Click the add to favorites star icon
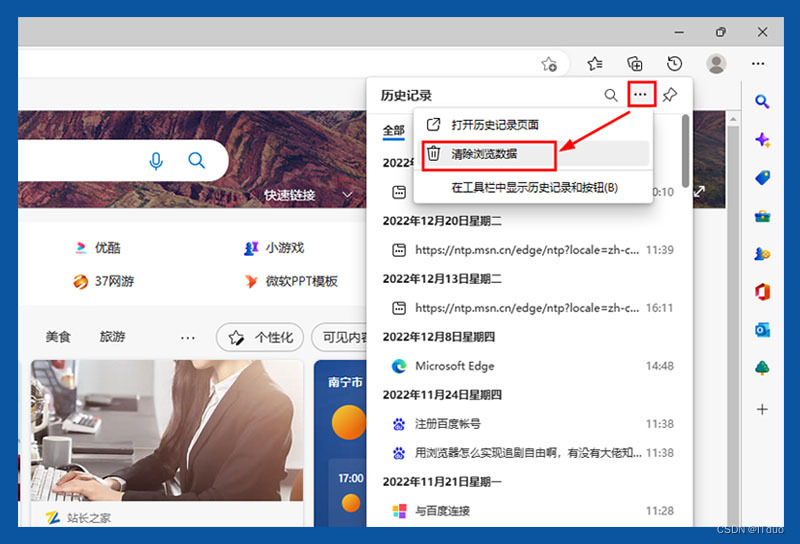This screenshot has height=544, width=800. (x=549, y=64)
